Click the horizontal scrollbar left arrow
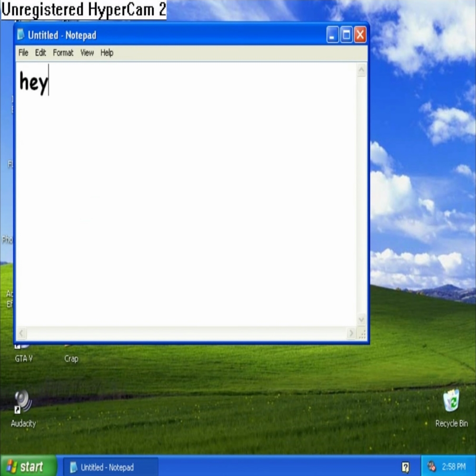476x476 pixels. (21, 333)
